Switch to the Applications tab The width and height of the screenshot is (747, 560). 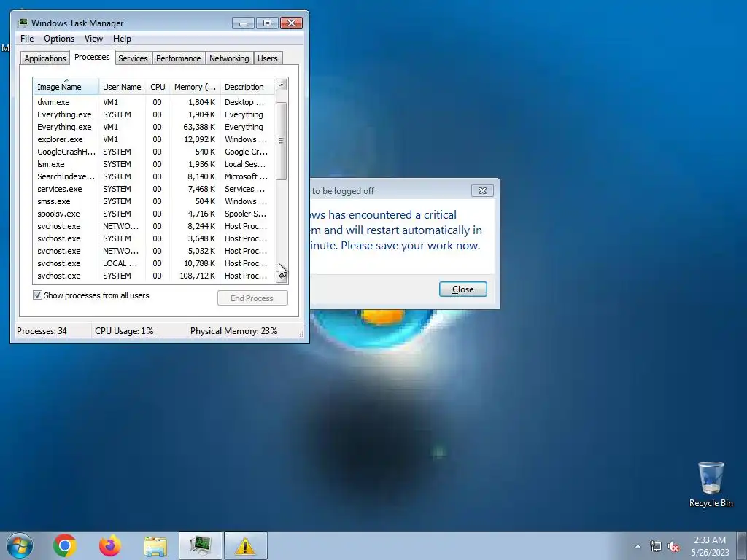tap(45, 58)
